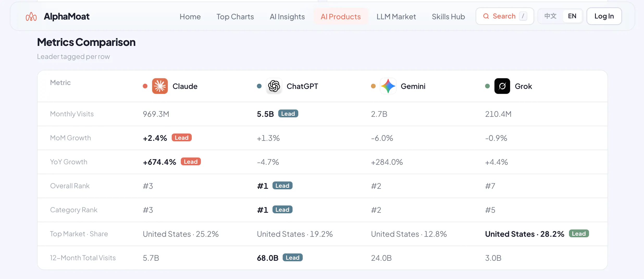Go to the Home page
Image resolution: width=644 pixels, height=279 pixels.
190,16
